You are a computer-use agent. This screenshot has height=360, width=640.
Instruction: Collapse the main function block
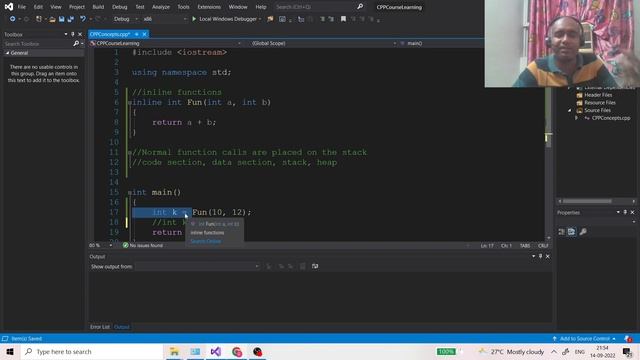click(x=129, y=193)
